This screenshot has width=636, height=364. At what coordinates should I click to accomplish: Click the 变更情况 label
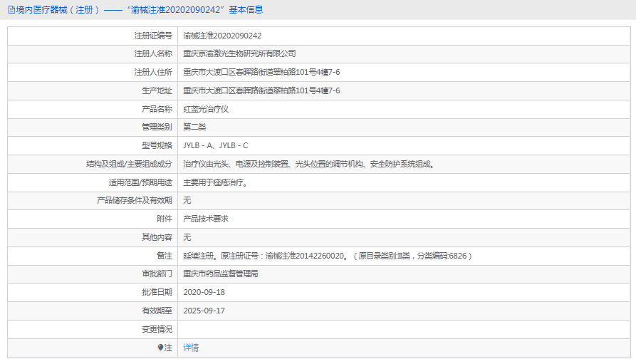point(157,329)
